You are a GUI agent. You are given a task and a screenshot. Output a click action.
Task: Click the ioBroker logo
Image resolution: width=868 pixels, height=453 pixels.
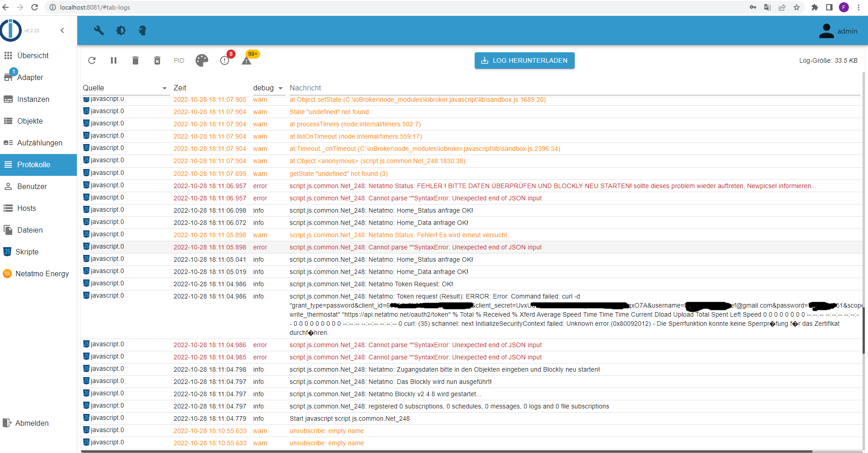coord(11,30)
